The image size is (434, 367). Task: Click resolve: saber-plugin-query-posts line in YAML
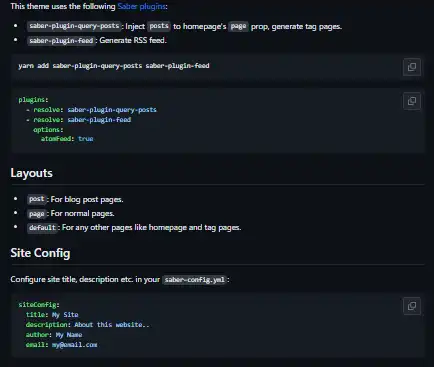[x=91, y=110]
